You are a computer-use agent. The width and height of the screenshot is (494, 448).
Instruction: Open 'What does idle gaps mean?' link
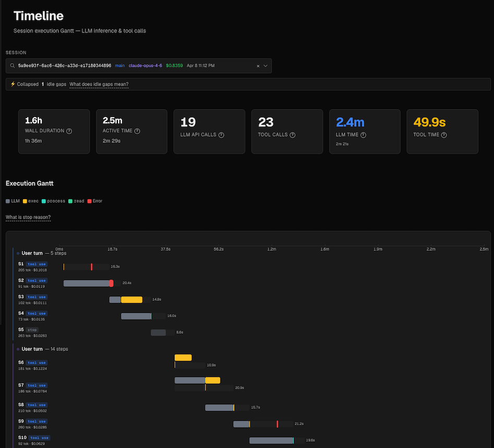99,84
